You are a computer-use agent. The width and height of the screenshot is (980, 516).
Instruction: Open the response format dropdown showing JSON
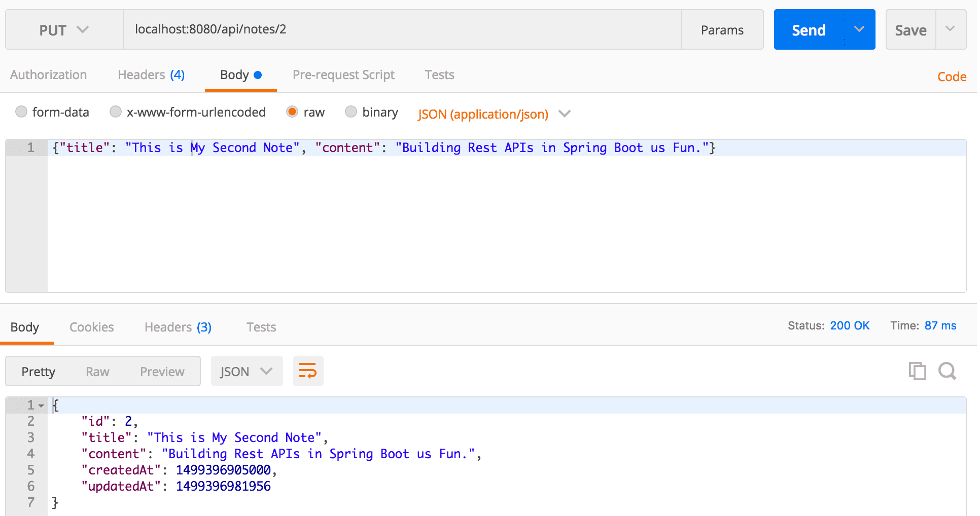(247, 371)
